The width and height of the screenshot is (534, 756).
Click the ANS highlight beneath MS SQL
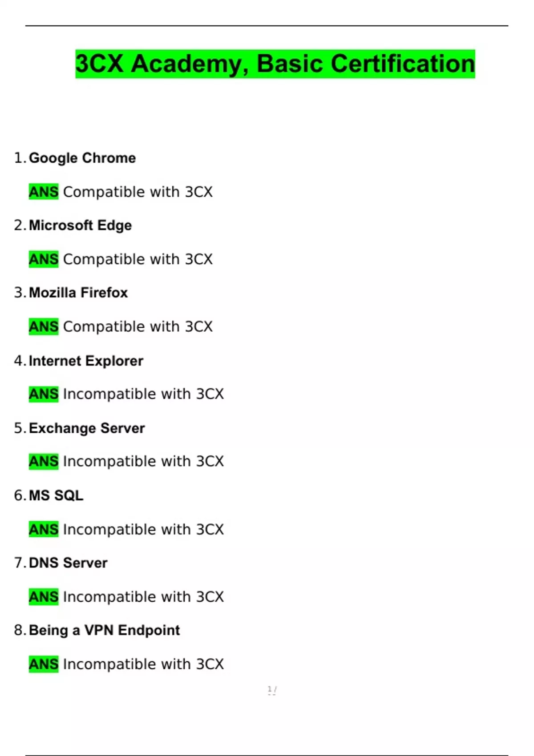(x=44, y=529)
